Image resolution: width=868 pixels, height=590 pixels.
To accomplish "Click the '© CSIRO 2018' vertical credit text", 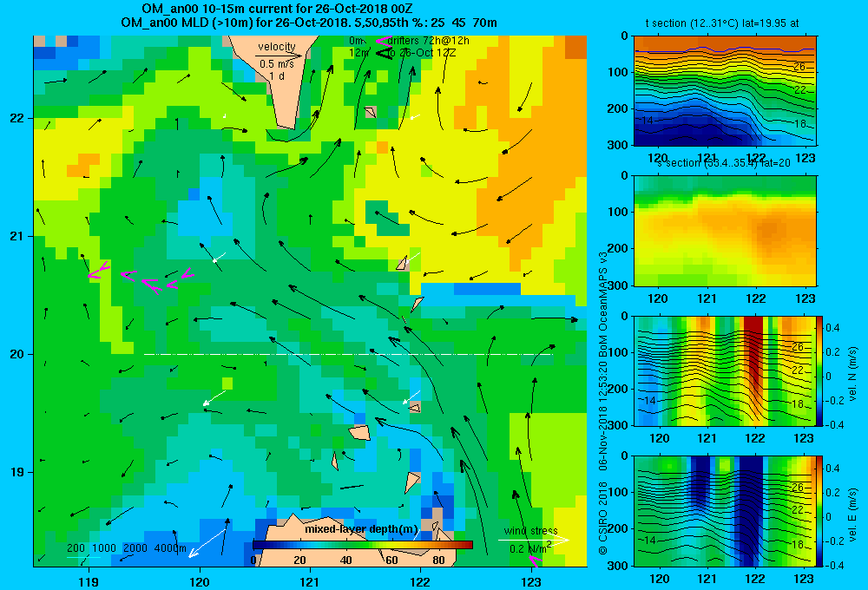I will point(603,518).
